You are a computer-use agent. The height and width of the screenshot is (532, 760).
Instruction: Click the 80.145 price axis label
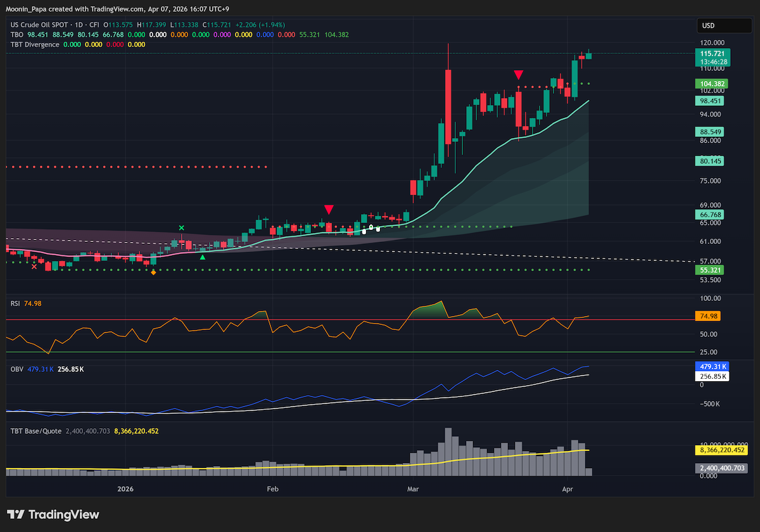(710, 161)
